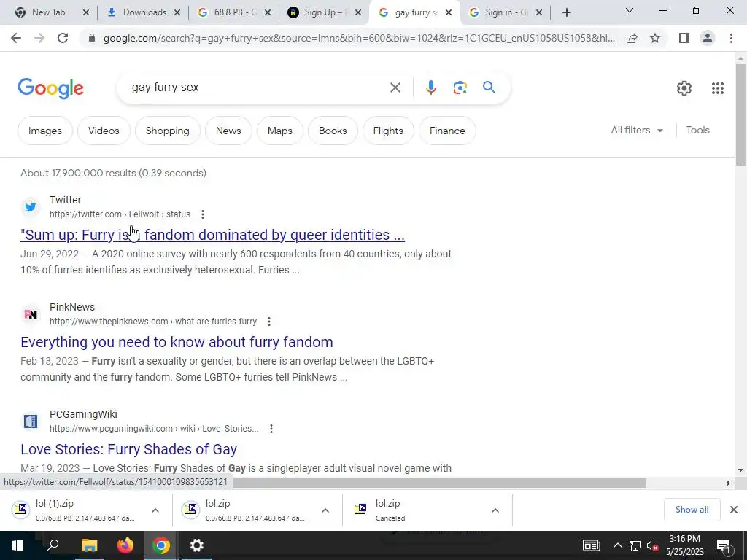Open the taskbar clock and date
The image size is (747, 560).
coord(684,545)
